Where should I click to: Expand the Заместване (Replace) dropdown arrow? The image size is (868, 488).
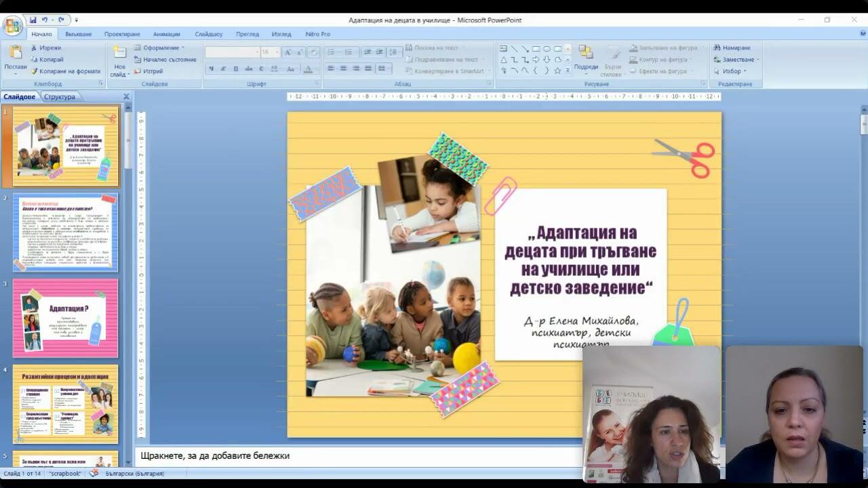click(x=757, y=60)
